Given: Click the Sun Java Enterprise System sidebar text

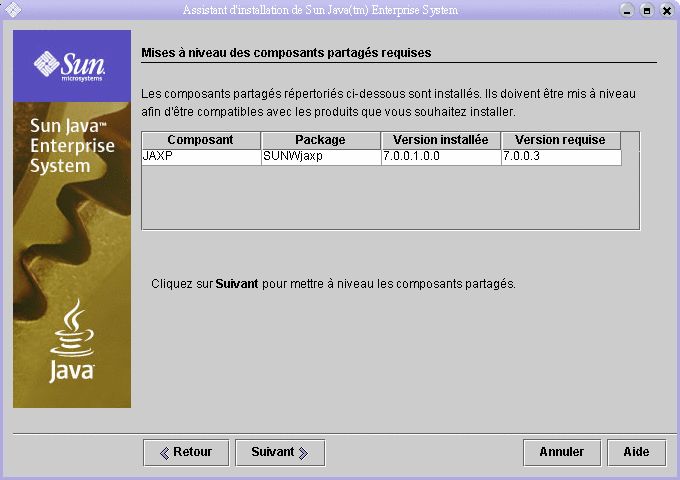Looking at the screenshot, I should [x=72, y=146].
